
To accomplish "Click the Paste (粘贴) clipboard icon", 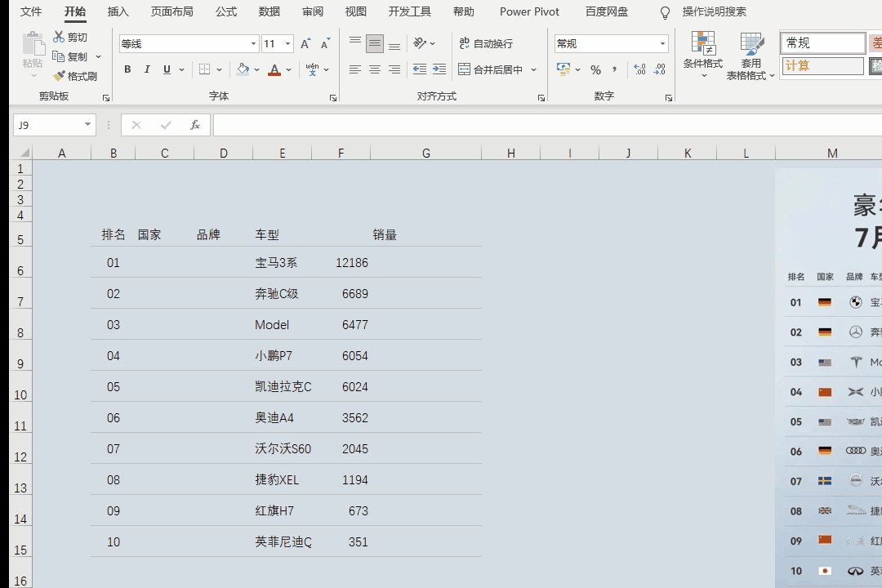I will click(x=33, y=44).
